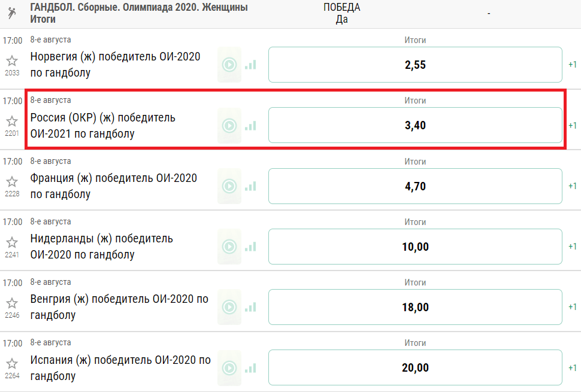The height and width of the screenshot is (392, 581).
Task: Open event Норвегия (ж) победитель ОИ-2020
Action: [115, 65]
